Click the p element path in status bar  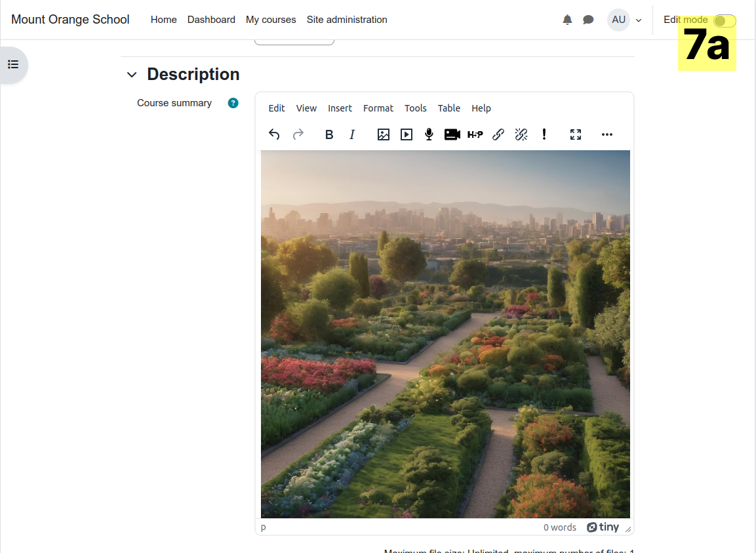point(263,527)
